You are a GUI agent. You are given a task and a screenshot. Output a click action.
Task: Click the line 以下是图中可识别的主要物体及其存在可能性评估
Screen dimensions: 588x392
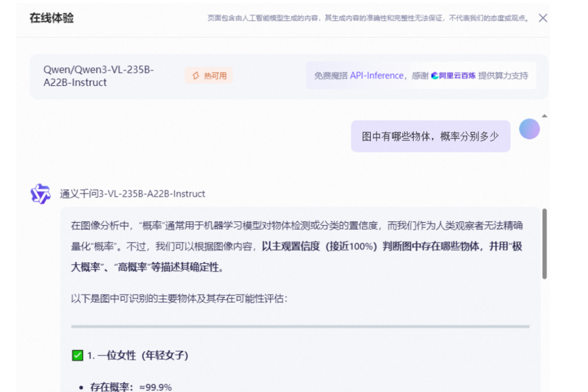(179, 298)
